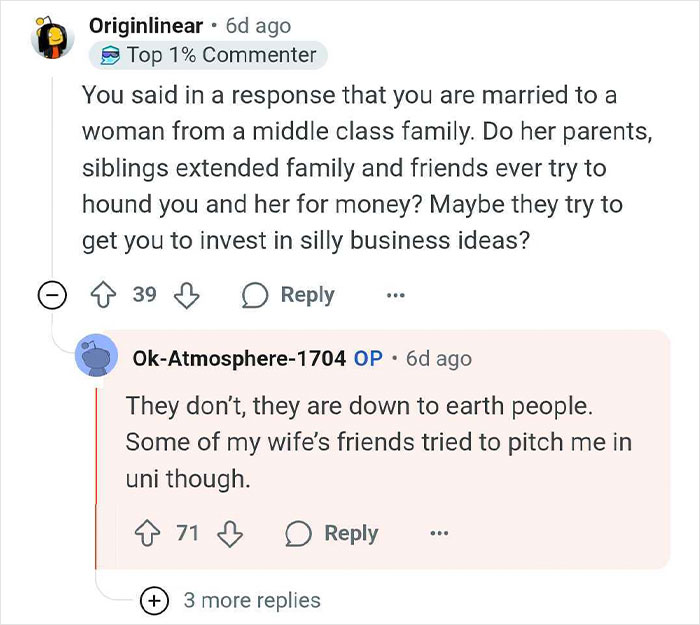The image size is (700, 625).
Task: Reply to Originlinear's comment
Action: (288, 295)
